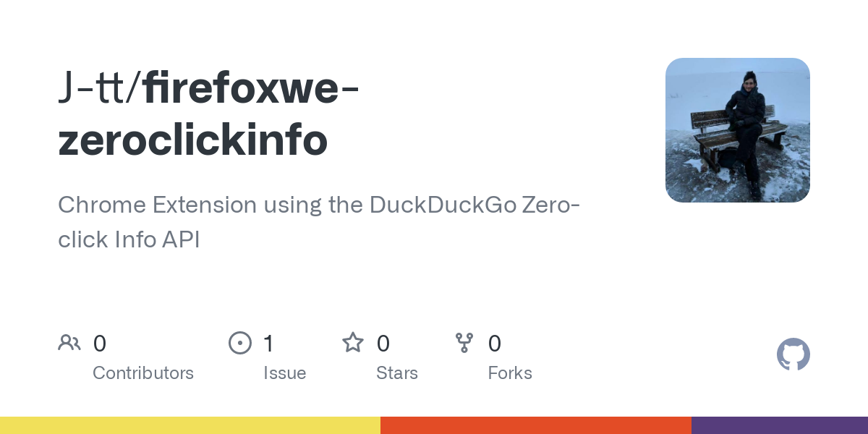Image resolution: width=868 pixels, height=434 pixels.
Task: Open the profile photo of man on bench
Action: point(738,130)
